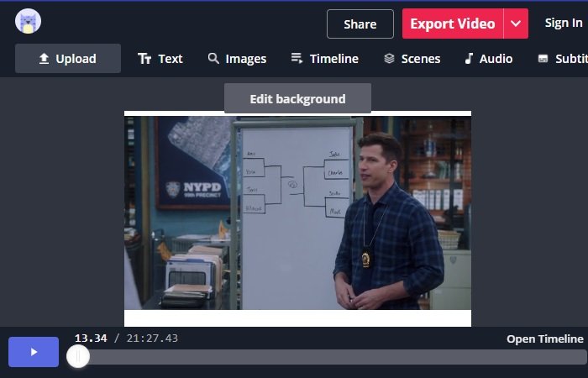588x378 pixels.
Task: Expand the Export Video dropdown arrow
Action: coord(516,24)
